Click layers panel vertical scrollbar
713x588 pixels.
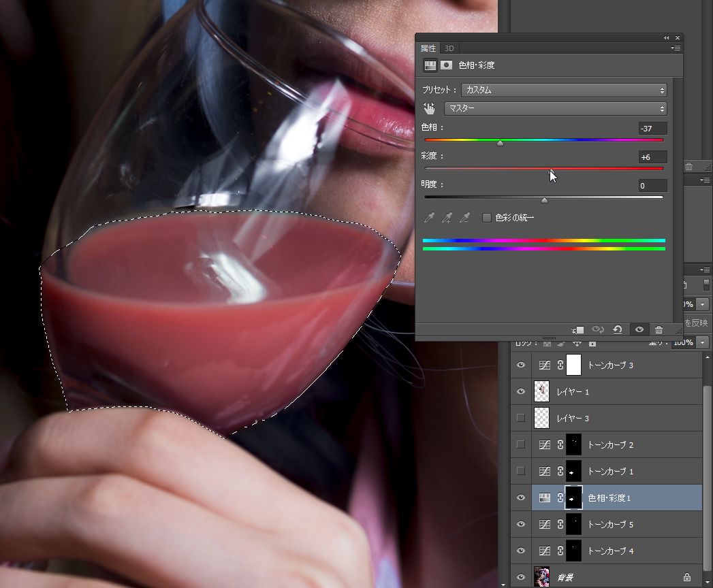pyautogui.click(x=707, y=477)
